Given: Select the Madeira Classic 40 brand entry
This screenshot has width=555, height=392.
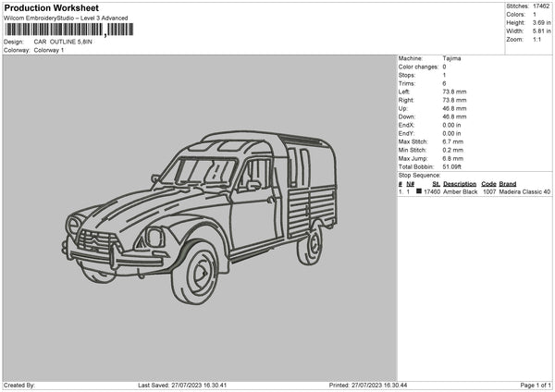Looking at the screenshot, I should 524,191.
